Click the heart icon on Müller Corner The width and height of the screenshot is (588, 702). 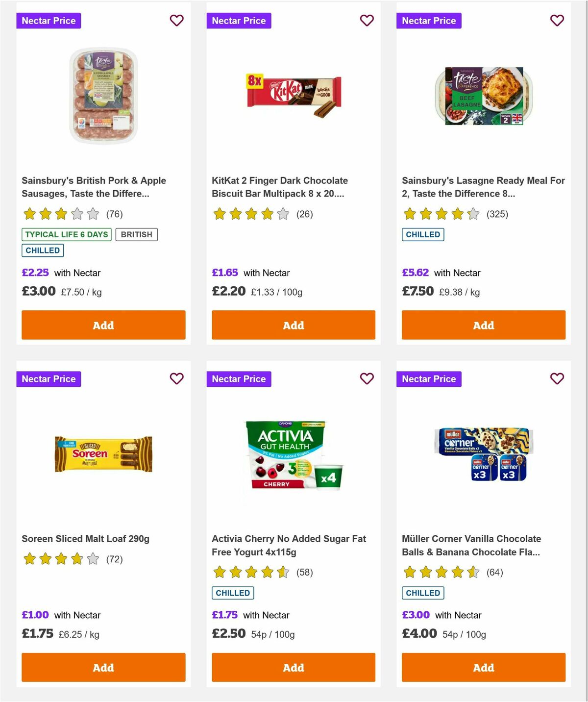[x=557, y=378]
